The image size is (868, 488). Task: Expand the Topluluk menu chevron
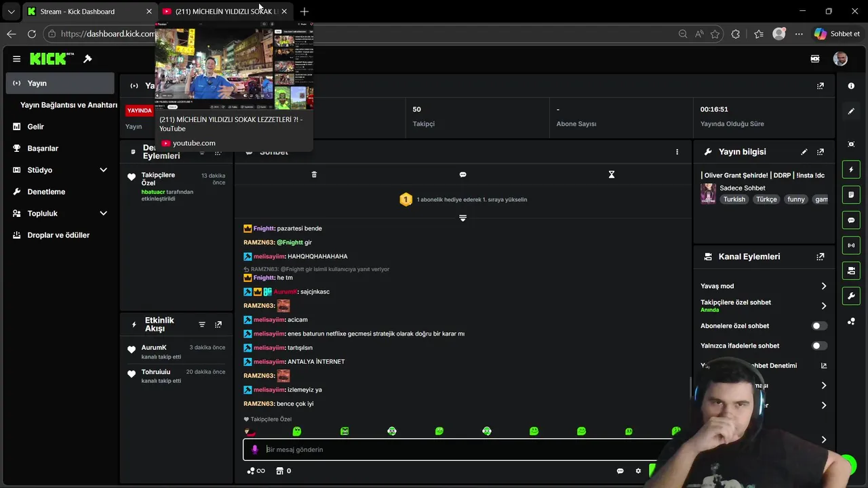coord(103,213)
